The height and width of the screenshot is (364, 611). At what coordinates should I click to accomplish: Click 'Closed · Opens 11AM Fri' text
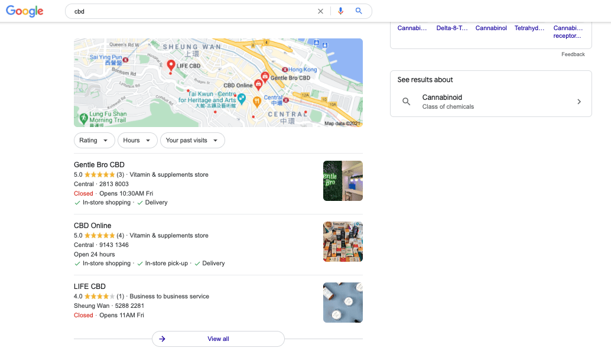click(x=109, y=316)
